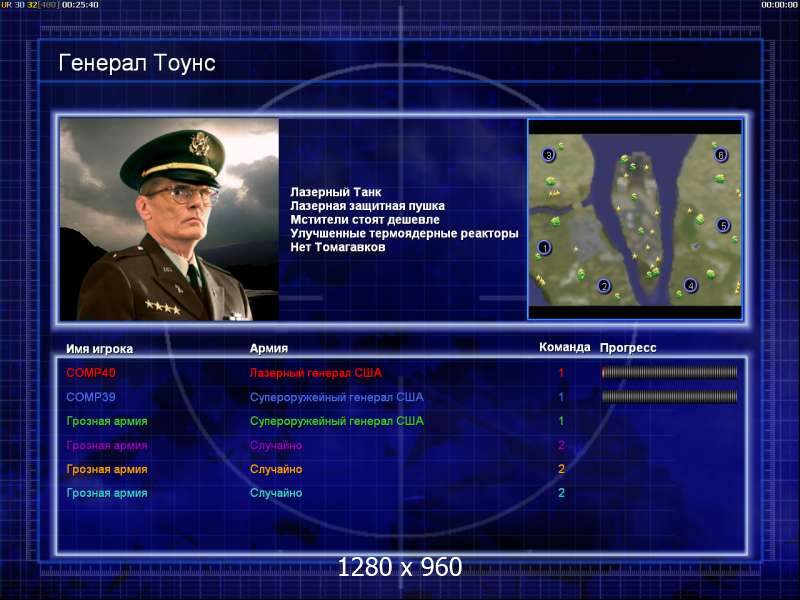Select the cyan 'Грозная армия' player name
The image size is (800, 600).
107,493
